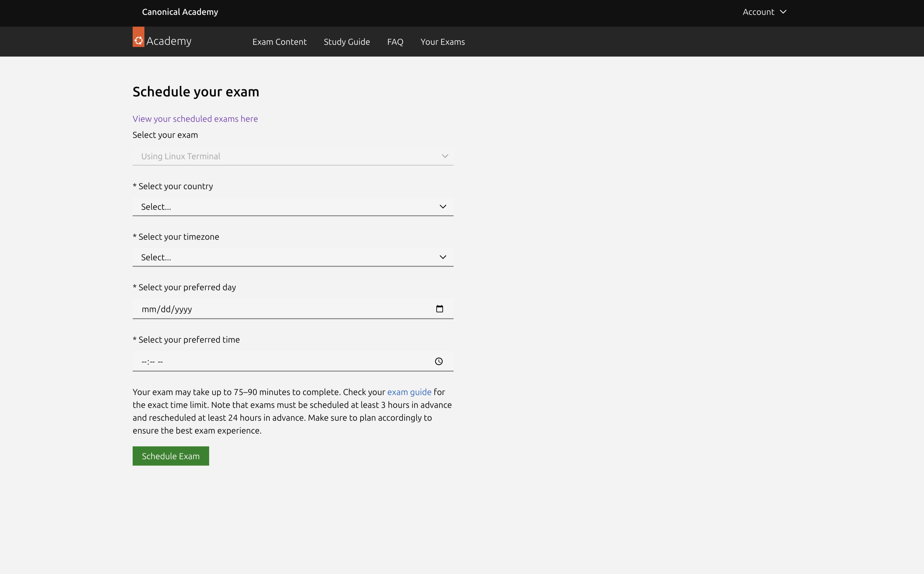The height and width of the screenshot is (574, 924).
Task: Open the Select your country dropdown
Action: pyautogui.click(x=293, y=206)
